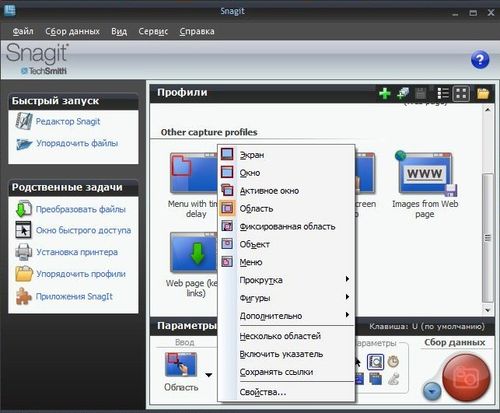Toggle the timer clock option icon
The width and height of the screenshot is (500, 413).
393,362
